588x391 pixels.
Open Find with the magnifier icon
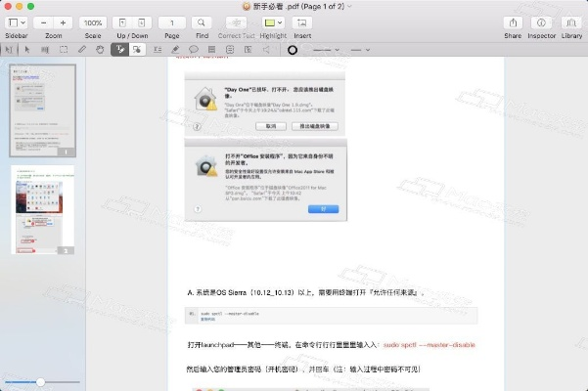pyautogui.click(x=202, y=22)
